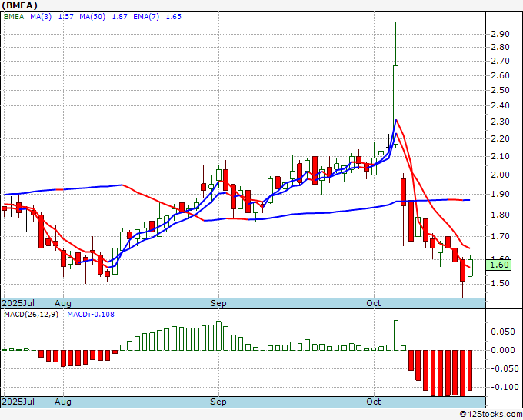Click the Aug label on MACD panel axis
523x420 pixels.
click(63, 402)
